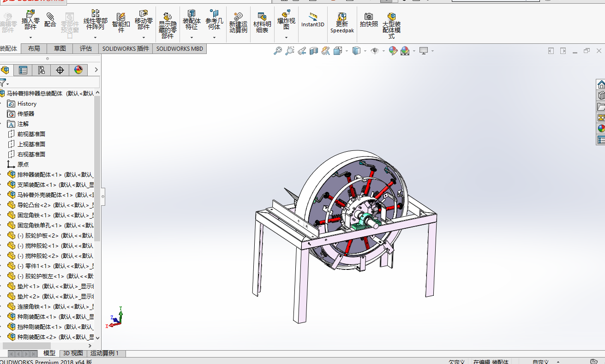Select the 前视基准面 front plane
Image resolution: width=605 pixels, height=364 pixels.
[31, 134]
